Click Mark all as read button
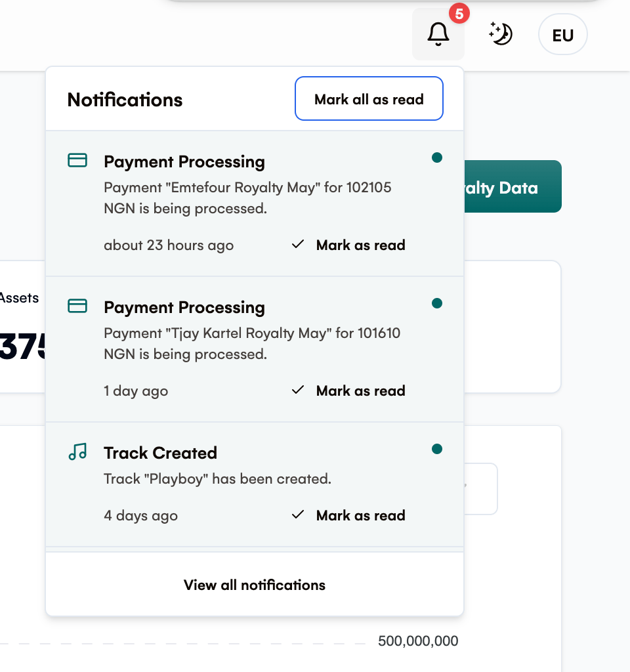 pos(369,98)
